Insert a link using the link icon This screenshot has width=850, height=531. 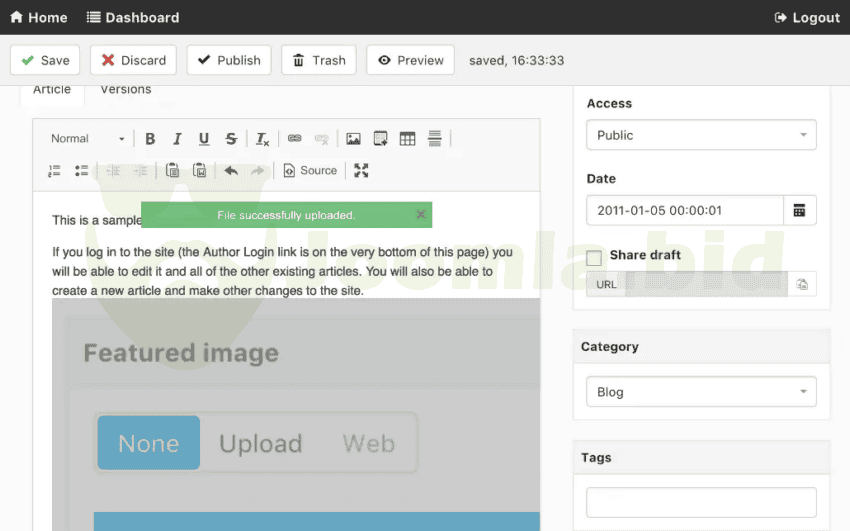click(x=294, y=139)
